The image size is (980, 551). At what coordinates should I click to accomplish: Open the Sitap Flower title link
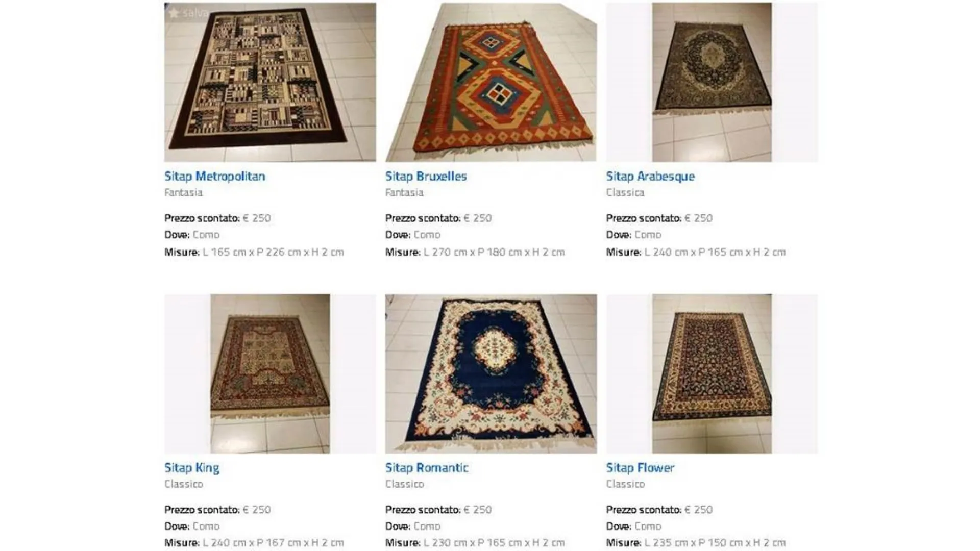(640, 468)
